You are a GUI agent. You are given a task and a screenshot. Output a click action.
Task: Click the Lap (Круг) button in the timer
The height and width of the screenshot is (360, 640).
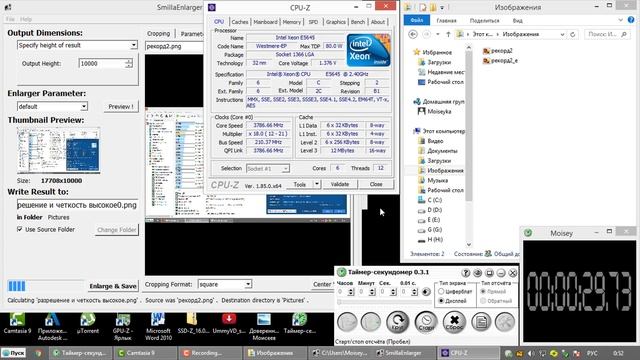click(x=398, y=322)
